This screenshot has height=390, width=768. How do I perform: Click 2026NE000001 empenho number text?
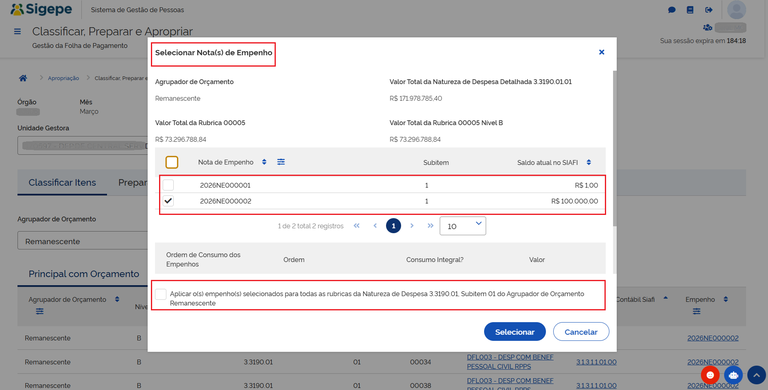[x=225, y=185]
